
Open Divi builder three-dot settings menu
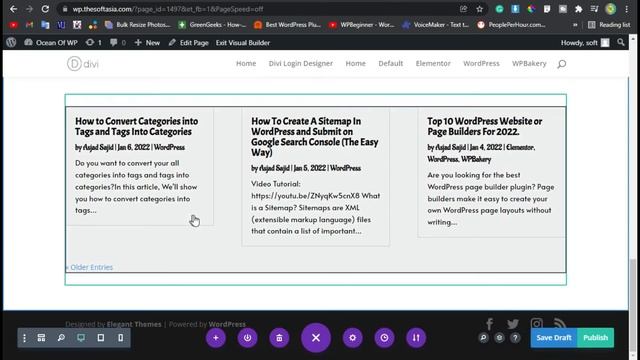pyautogui.click(x=24, y=338)
